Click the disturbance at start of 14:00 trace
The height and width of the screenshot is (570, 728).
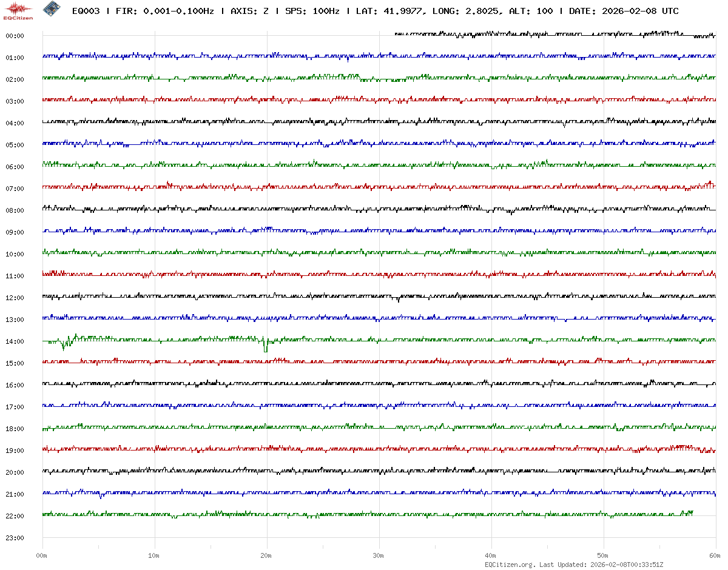pyautogui.click(x=66, y=343)
